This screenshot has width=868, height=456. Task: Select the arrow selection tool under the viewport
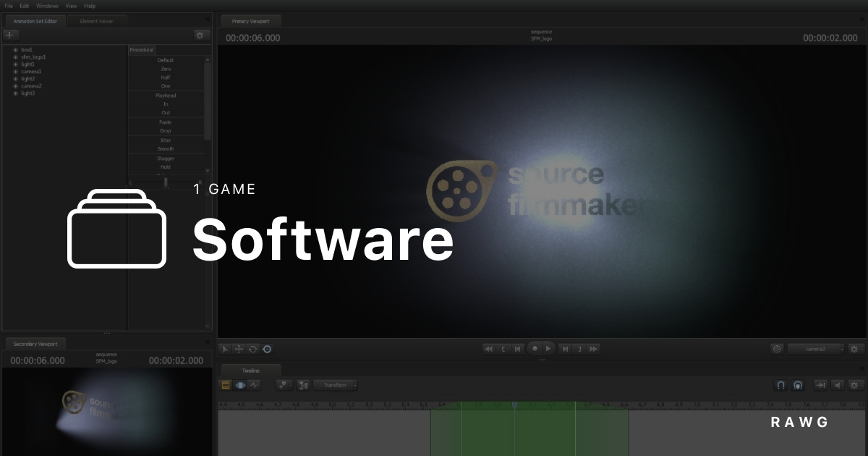(x=225, y=349)
